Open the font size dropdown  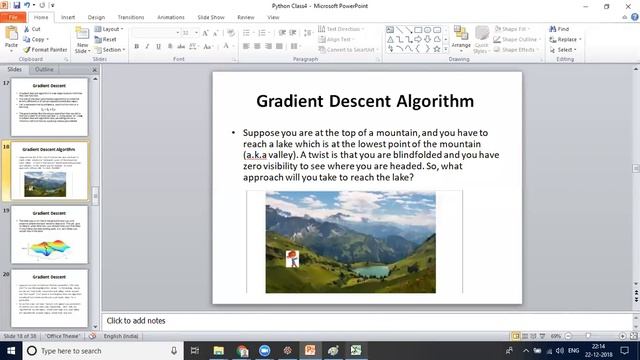[x=196, y=33]
